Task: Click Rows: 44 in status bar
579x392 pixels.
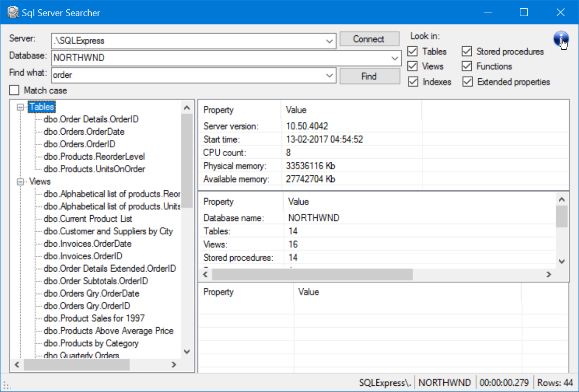Action: pyautogui.click(x=555, y=383)
